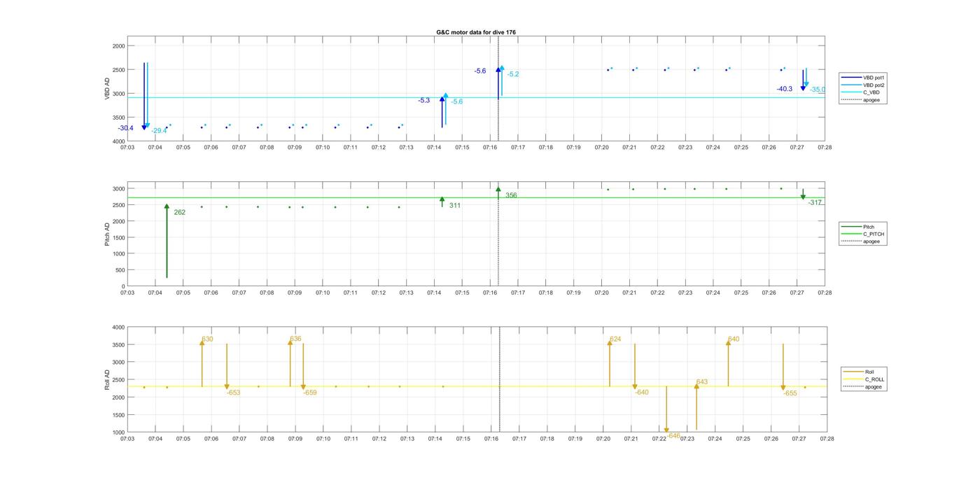Click the "Pitch AD" y-axis label

(108, 234)
